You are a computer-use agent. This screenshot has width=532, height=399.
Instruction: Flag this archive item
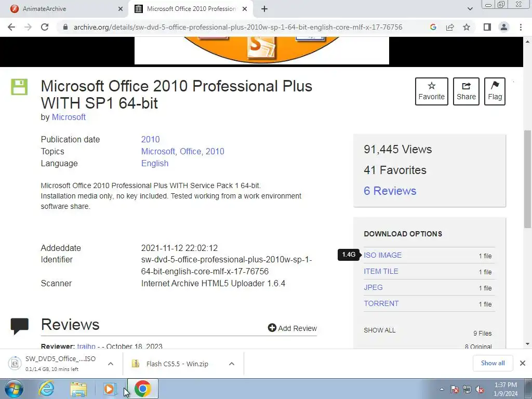point(495,91)
